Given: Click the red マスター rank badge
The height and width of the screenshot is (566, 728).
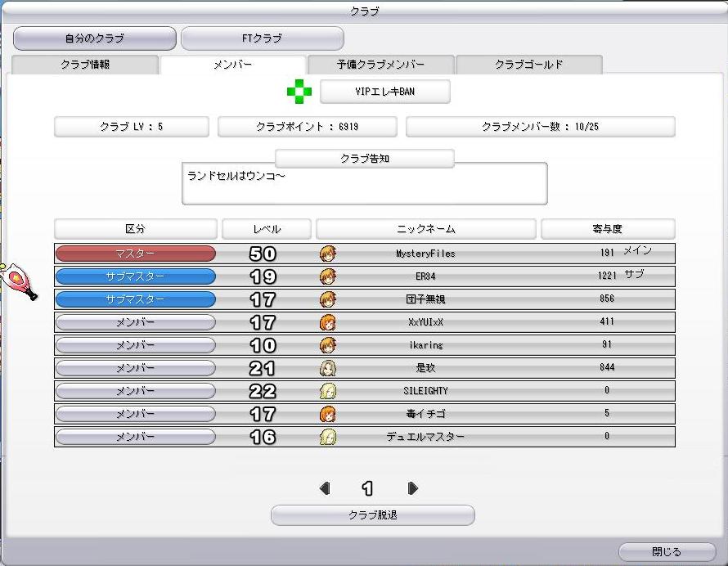Looking at the screenshot, I should point(135,254).
